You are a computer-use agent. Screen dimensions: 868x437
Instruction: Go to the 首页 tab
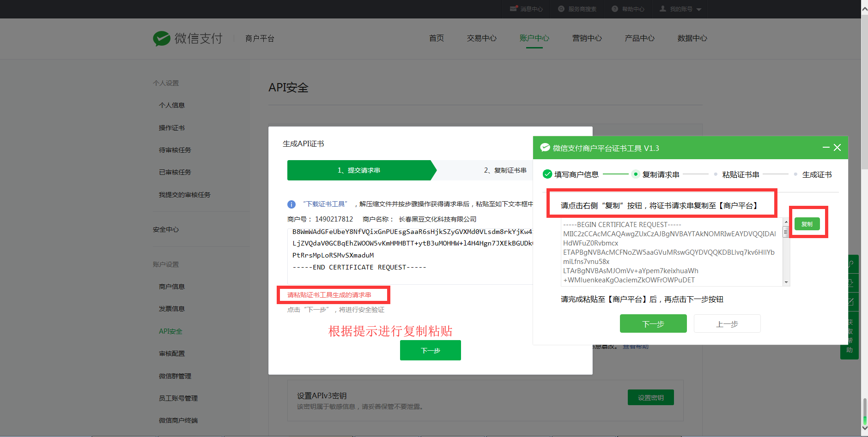(437, 38)
